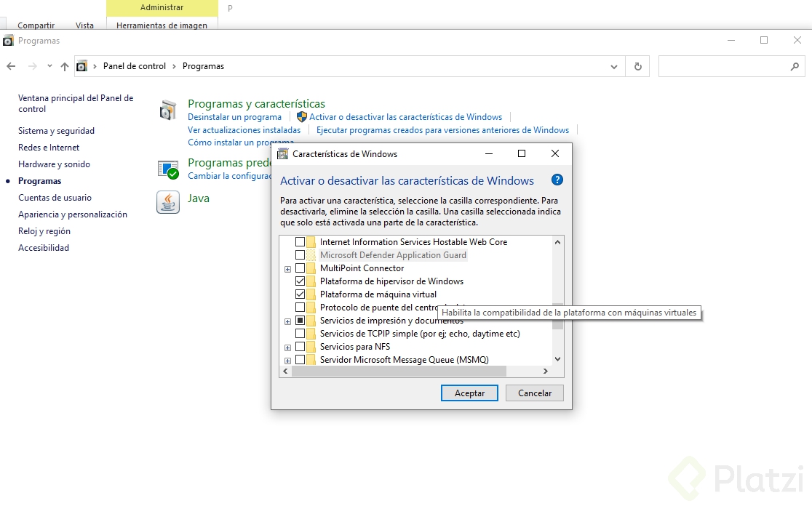Click Activar o desactivar las características link

pos(405,117)
